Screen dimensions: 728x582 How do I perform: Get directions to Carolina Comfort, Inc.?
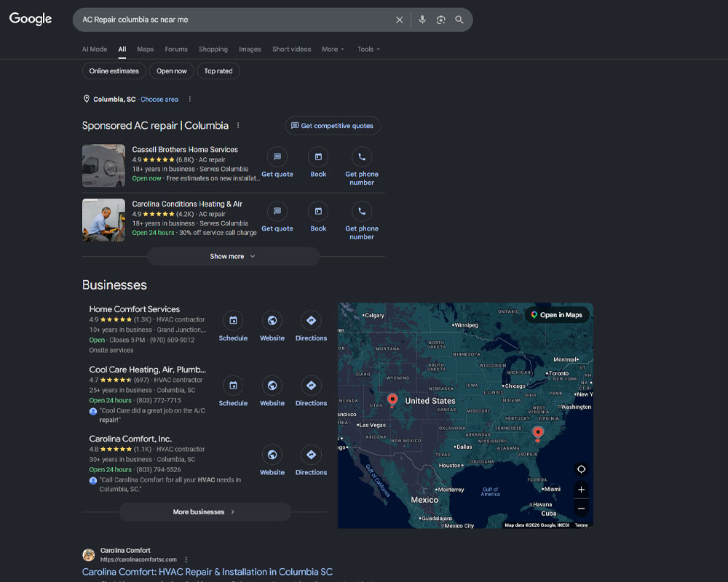pyautogui.click(x=311, y=461)
